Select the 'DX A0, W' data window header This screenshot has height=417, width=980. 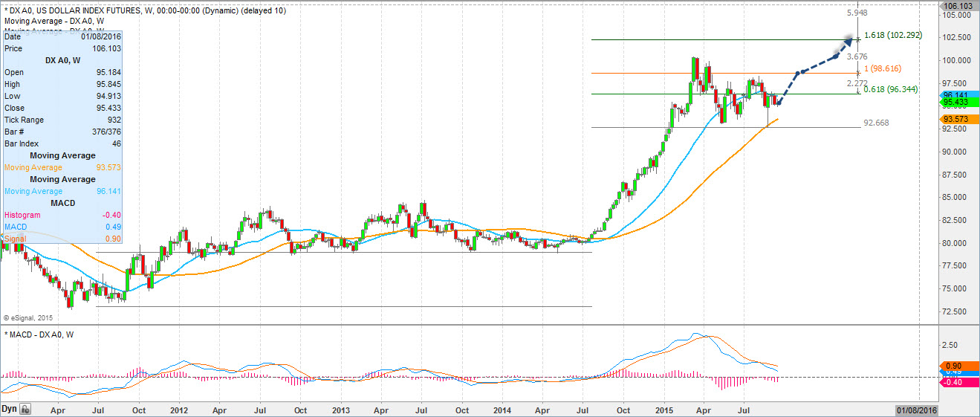click(x=62, y=60)
